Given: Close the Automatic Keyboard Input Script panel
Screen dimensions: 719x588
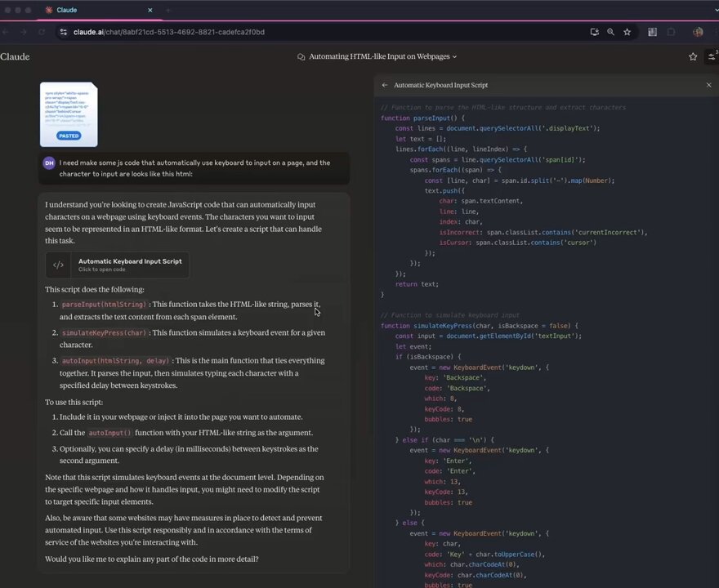Looking at the screenshot, I should (709, 85).
